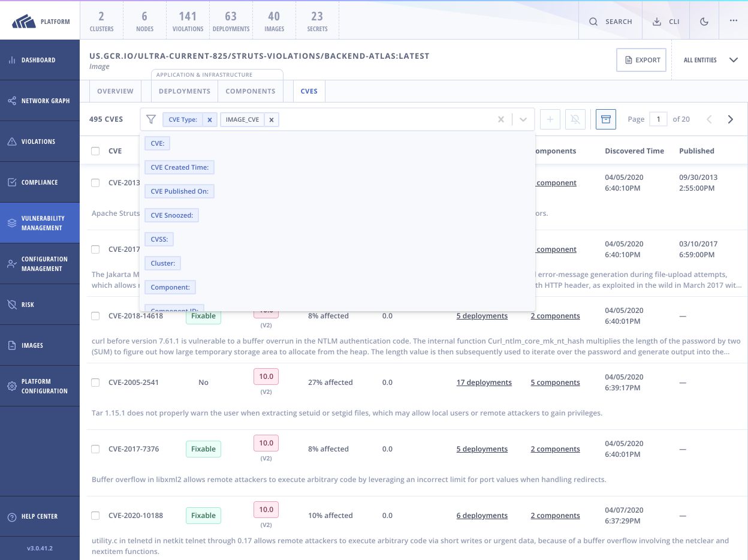Open Network Graph in sidebar
Screen dimensions: 748x560
[x=40, y=101]
